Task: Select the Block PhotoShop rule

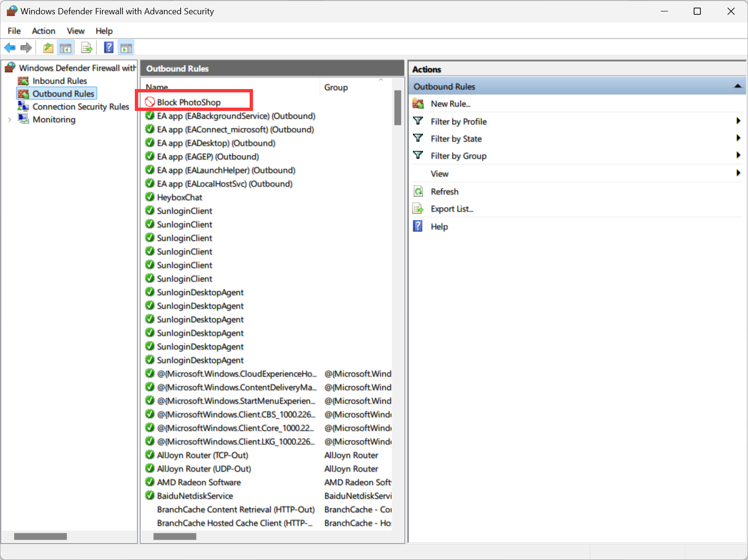Action: 189,102
